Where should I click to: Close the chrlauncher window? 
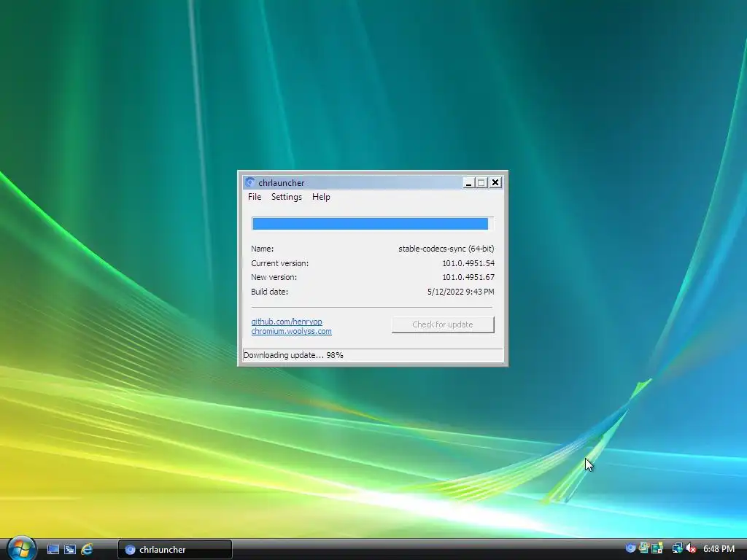(495, 182)
